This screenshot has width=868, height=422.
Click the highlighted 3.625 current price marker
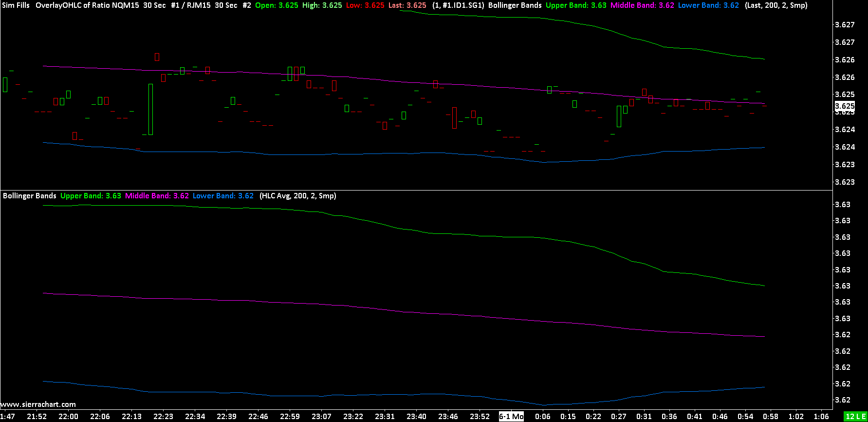(x=845, y=106)
